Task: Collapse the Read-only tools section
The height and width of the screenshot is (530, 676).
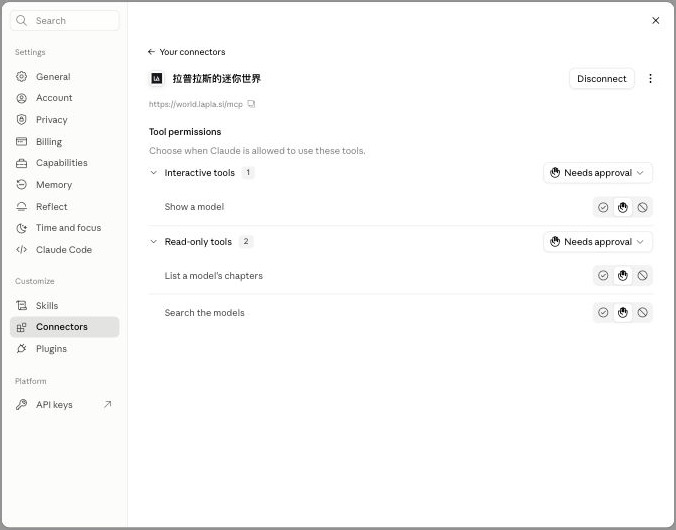Action: [153, 241]
